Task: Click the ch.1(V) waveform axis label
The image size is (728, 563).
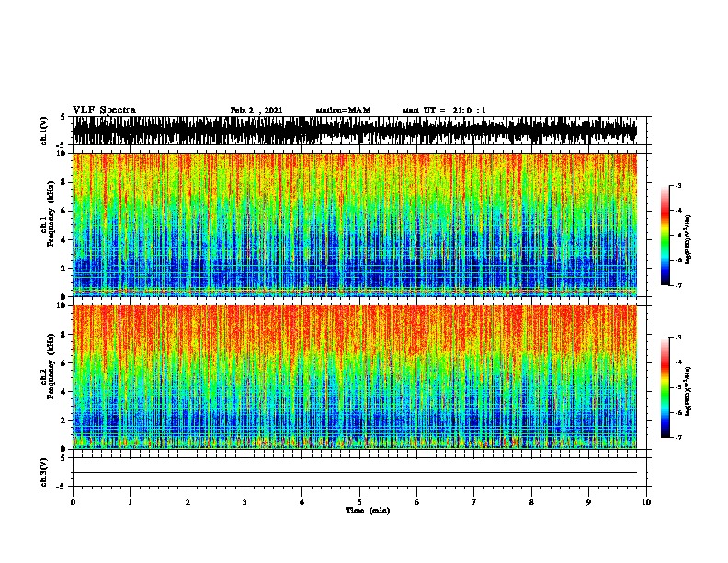Action: click(44, 131)
